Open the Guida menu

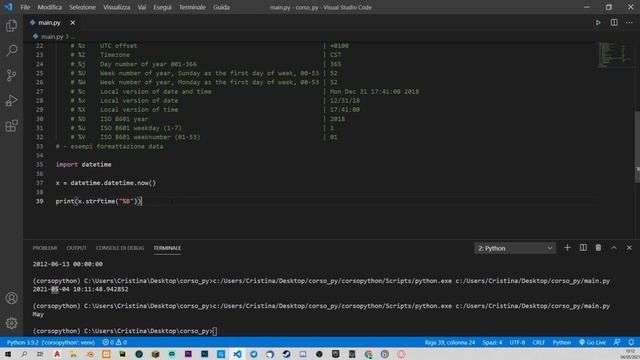[221, 7]
